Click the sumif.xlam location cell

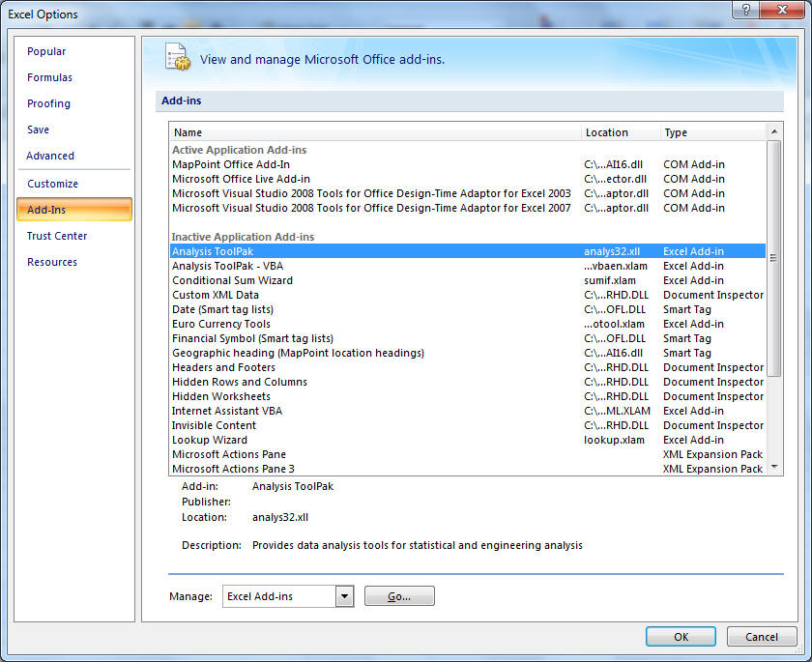coord(610,280)
